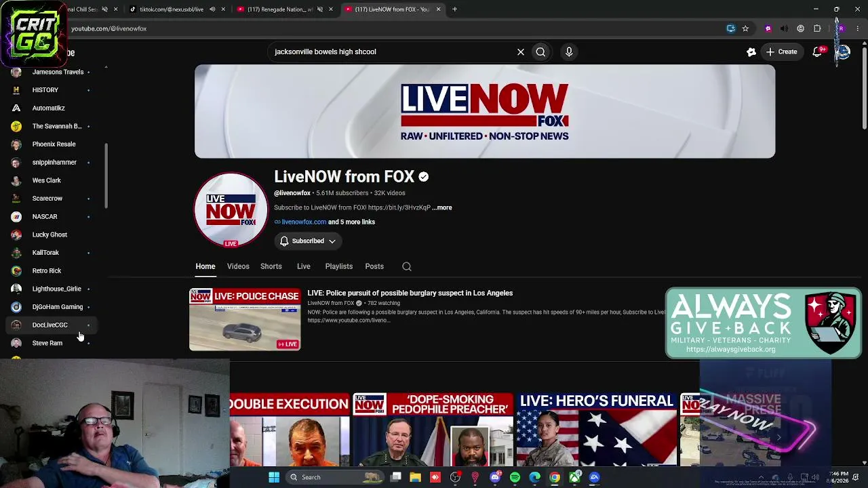Viewport: 868px width, 488px height.
Task: Open Google Chrome from the taskbar
Action: [555, 477]
